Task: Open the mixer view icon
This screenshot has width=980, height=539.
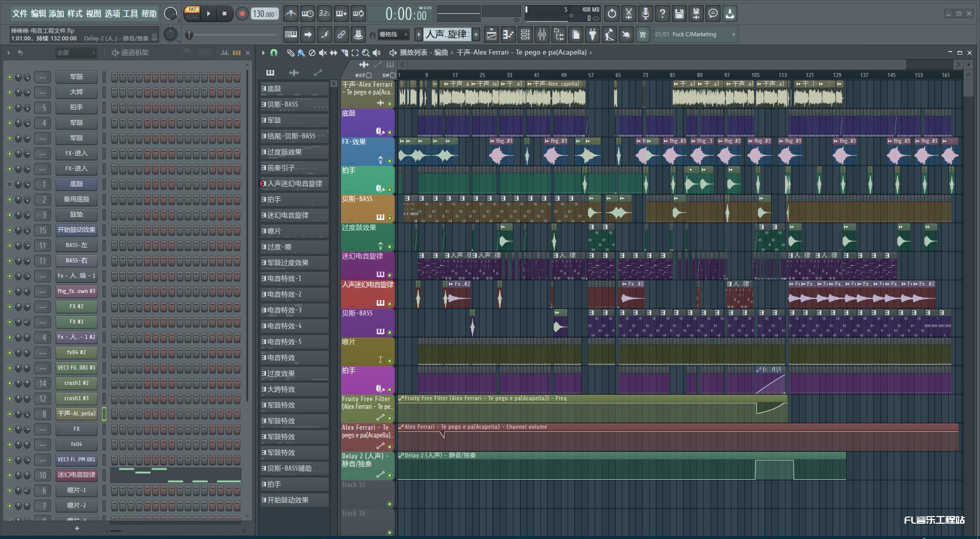Action: [542, 35]
